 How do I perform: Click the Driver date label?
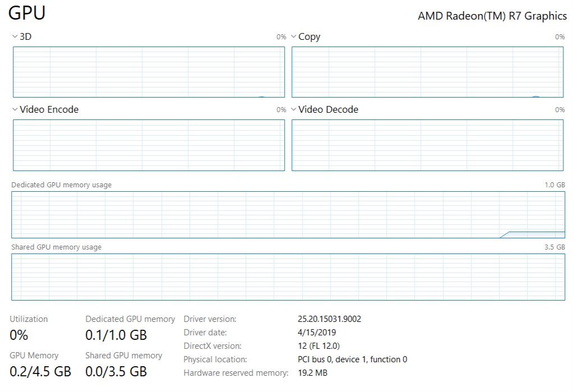205,333
